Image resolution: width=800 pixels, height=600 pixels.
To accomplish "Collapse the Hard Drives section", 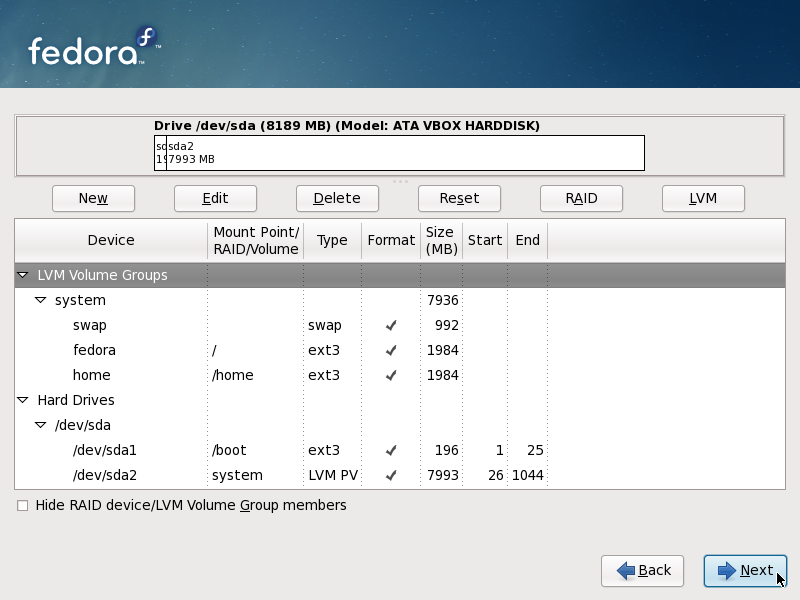I will pos(22,400).
